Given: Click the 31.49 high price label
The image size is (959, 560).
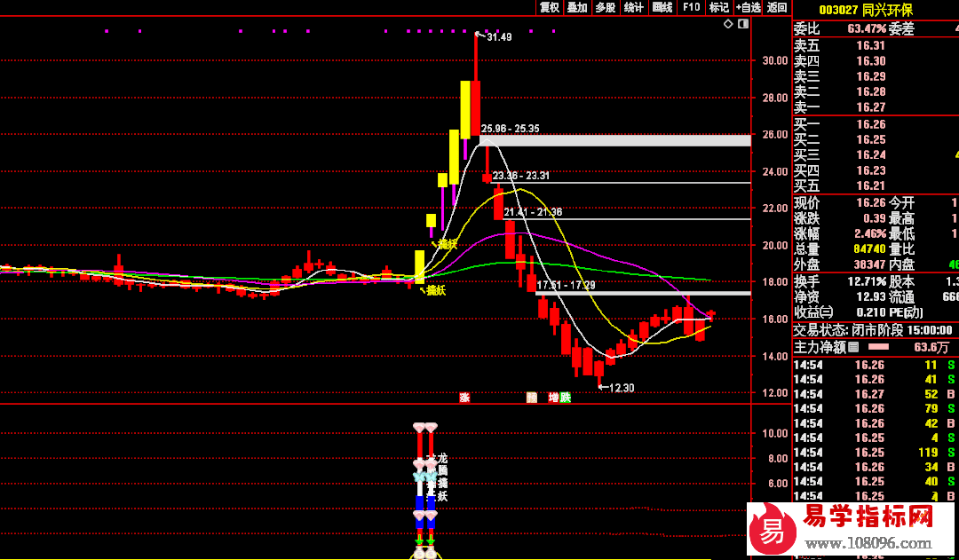Looking at the screenshot, I should click(x=499, y=37).
